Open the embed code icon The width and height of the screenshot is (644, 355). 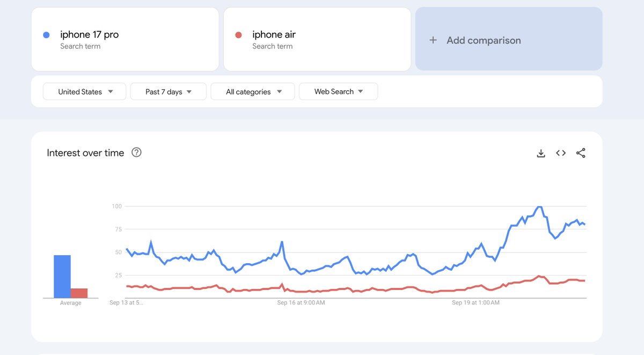point(561,153)
